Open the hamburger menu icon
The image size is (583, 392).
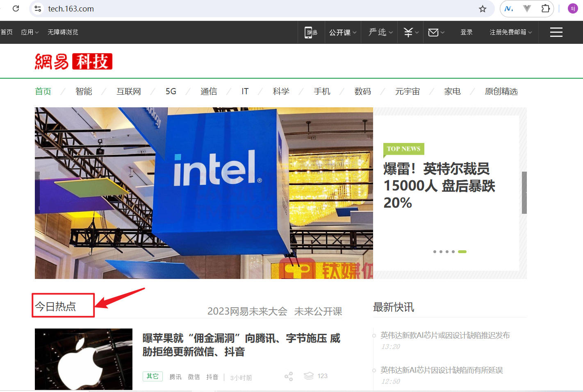point(556,32)
